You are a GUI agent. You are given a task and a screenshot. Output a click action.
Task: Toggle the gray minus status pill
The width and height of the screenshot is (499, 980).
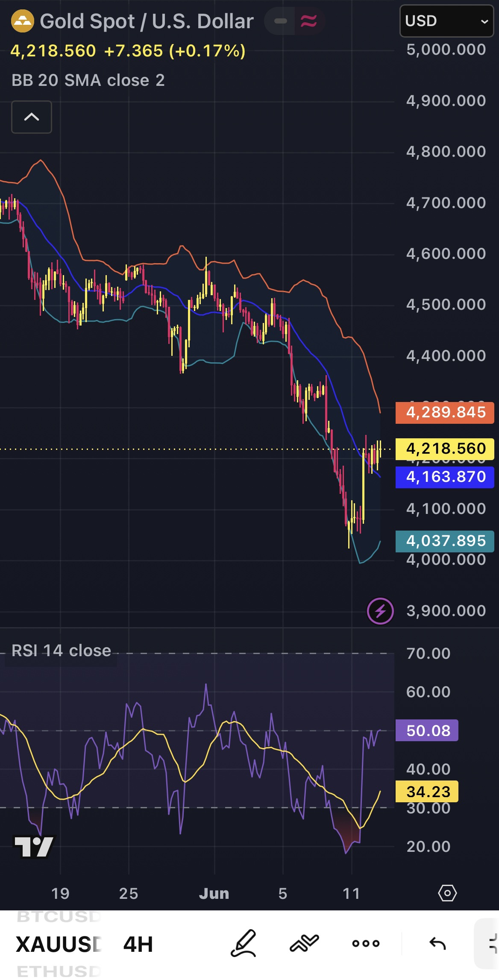pyautogui.click(x=280, y=21)
